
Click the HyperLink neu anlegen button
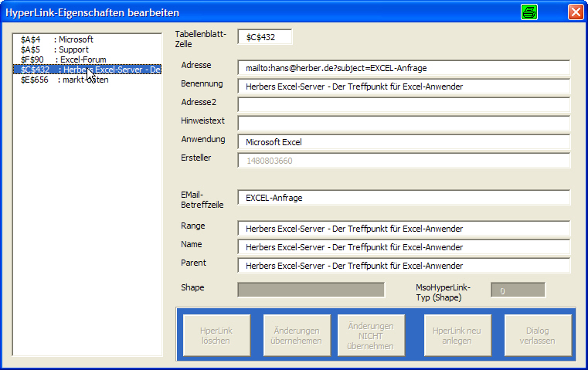[457, 336]
